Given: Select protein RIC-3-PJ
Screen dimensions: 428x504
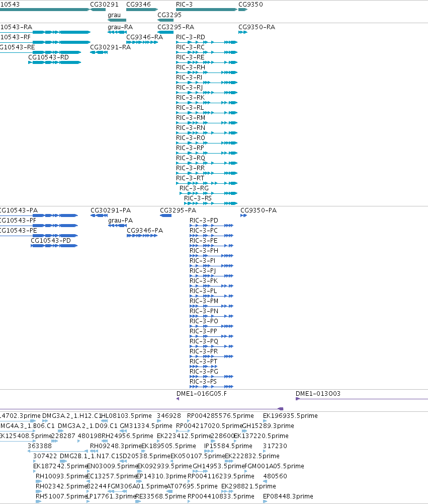Looking at the screenshot, I should pos(211,276).
